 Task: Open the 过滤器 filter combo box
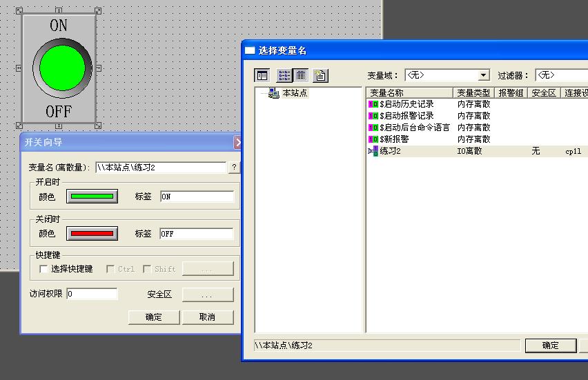pos(560,75)
